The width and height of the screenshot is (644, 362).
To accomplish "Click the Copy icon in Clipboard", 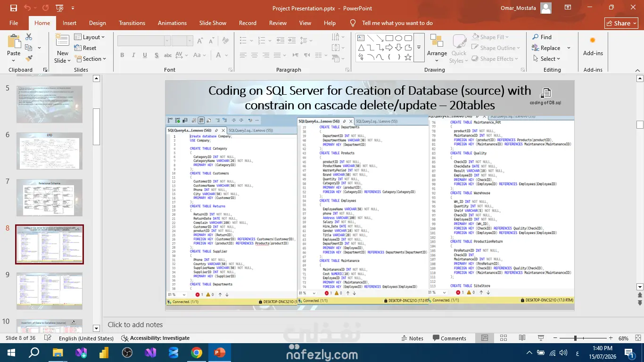I will [29, 48].
